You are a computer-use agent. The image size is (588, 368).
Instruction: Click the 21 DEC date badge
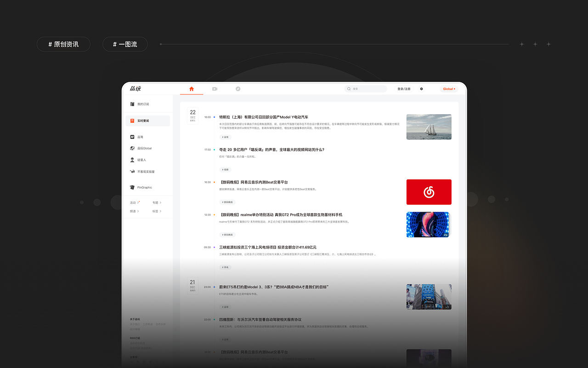pyautogui.click(x=192, y=285)
